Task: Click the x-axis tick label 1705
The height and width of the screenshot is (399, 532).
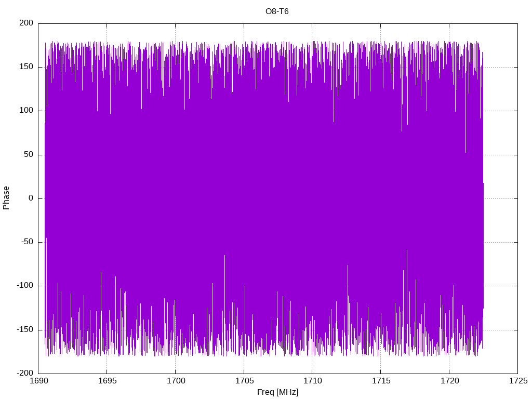Action: [x=244, y=381]
